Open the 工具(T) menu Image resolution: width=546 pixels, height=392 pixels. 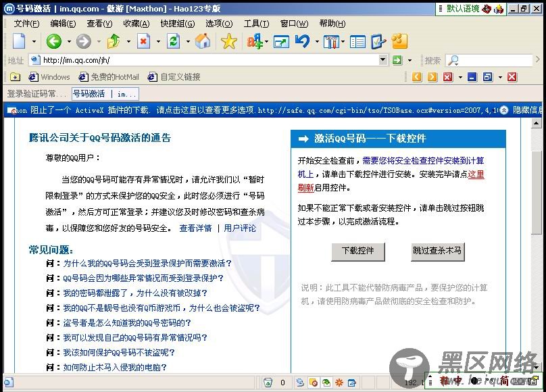[x=256, y=24]
